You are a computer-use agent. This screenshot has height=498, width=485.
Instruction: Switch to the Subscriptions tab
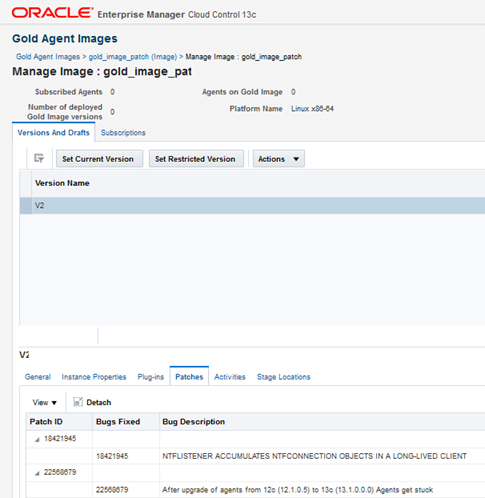click(x=123, y=133)
